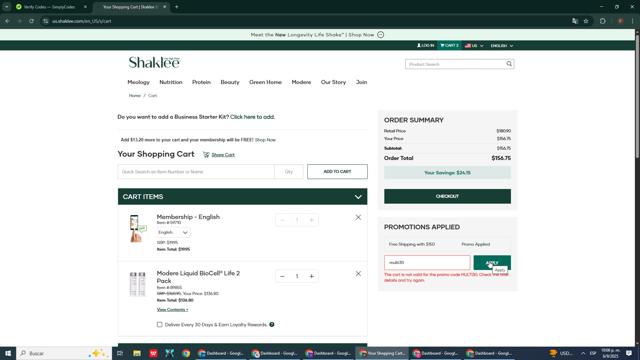640x360 pixels.
Task: Switch to the Verify Codes browser tab
Action: pyautogui.click(x=49, y=7)
